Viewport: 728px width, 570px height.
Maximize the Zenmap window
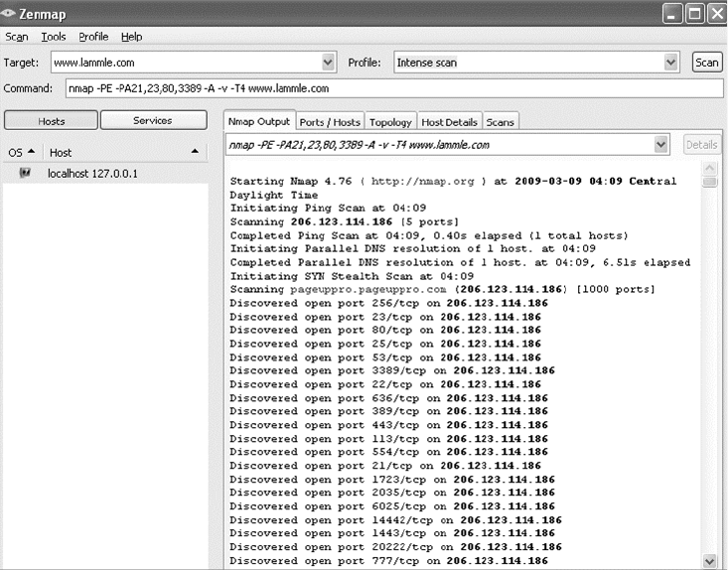694,14
